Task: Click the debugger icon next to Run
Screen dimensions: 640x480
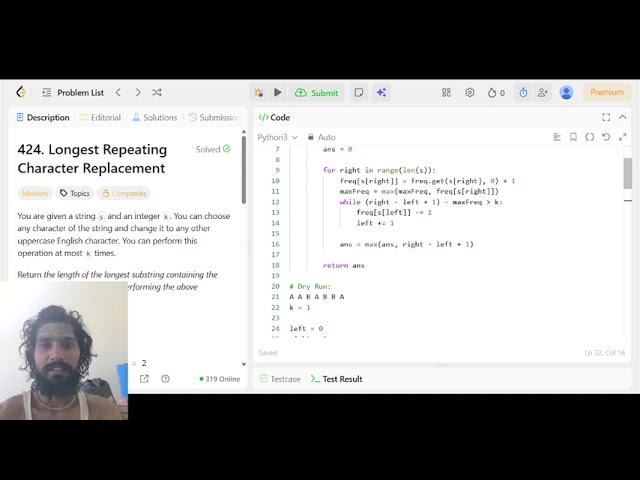Action: pyautogui.click(x=258, y=93)
